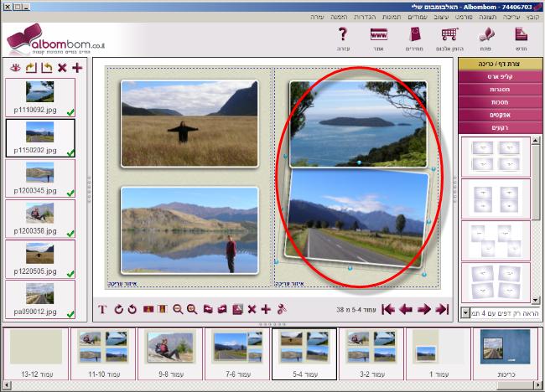Select the text tool T icon

tap(103, 309)
